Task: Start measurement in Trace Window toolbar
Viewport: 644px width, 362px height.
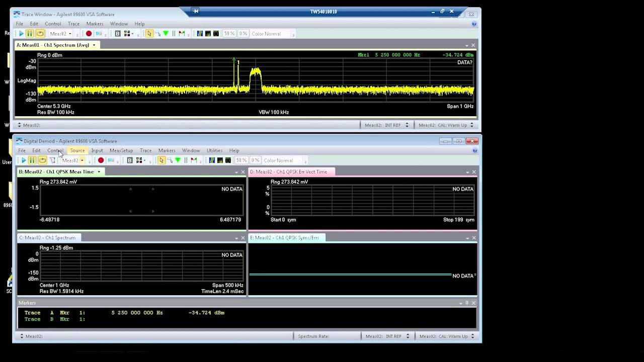Action: (x=21, y=34)
